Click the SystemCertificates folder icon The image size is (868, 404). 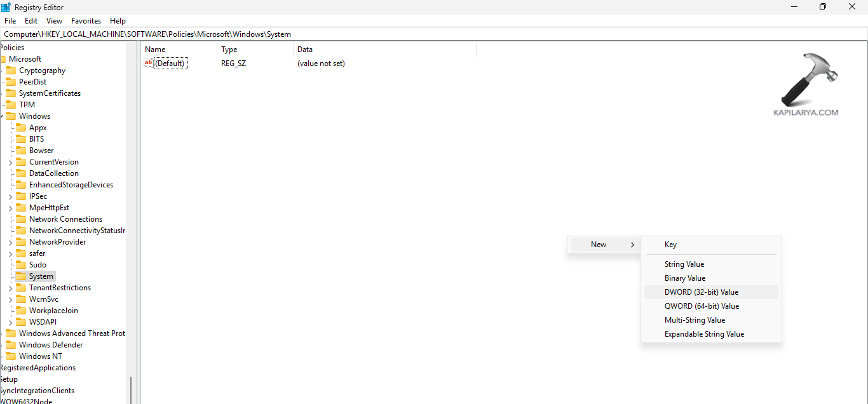pos(11,93)
